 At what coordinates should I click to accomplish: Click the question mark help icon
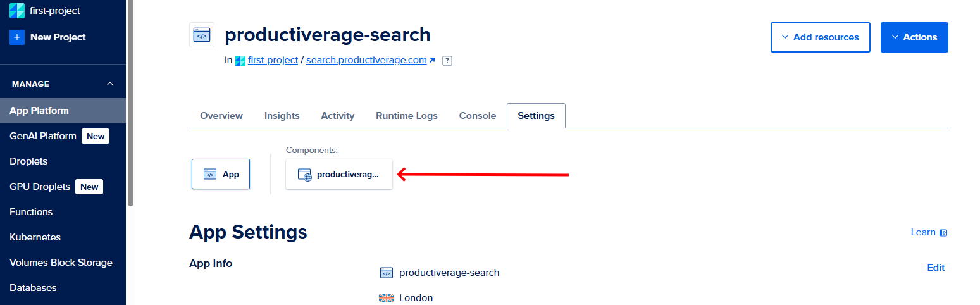[447, 61]
